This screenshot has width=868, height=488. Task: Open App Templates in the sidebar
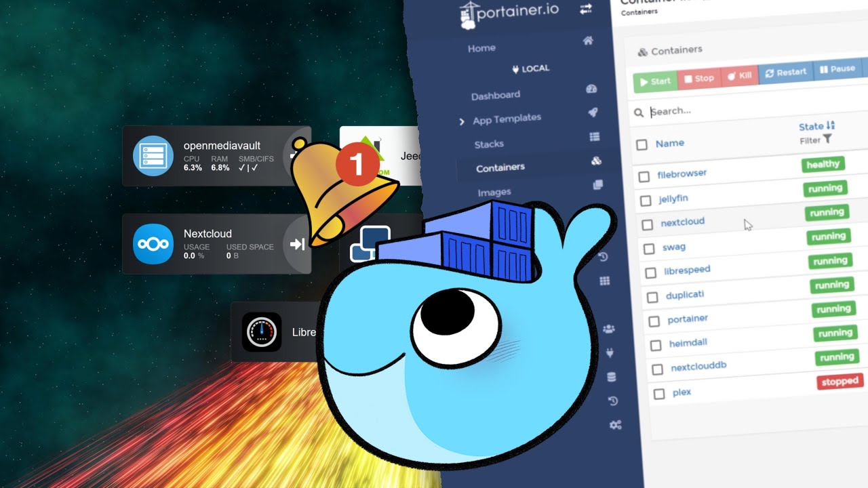click(x=507, y=119)
